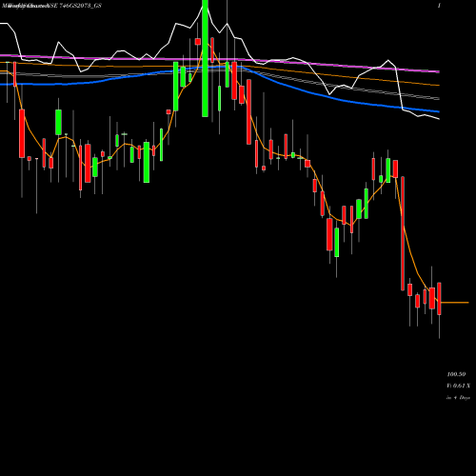Click the volume multiplier text below the price
The width and height of the screenshot is (476, 476).
(458, 386)
